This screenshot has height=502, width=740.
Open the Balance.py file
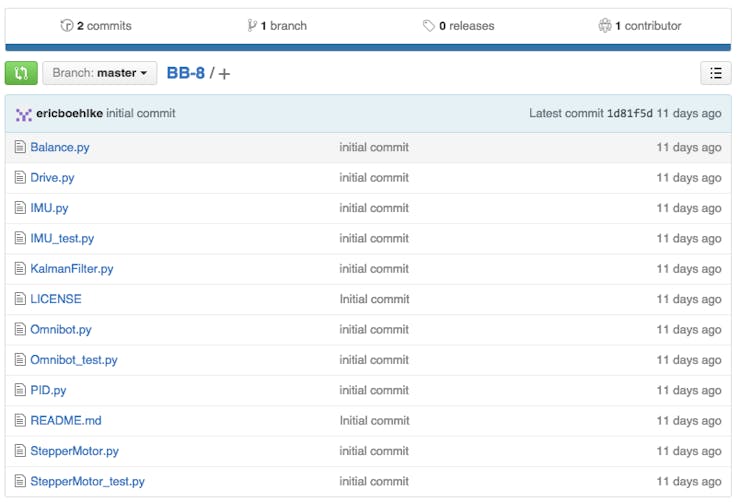[60, 147]
